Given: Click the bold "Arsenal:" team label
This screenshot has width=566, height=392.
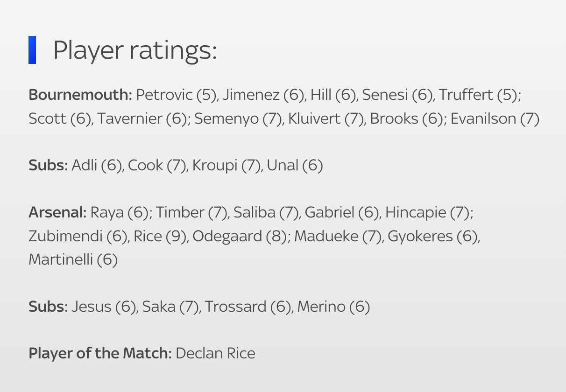Looking at the screenshot, I should click(x=57, y=212).
